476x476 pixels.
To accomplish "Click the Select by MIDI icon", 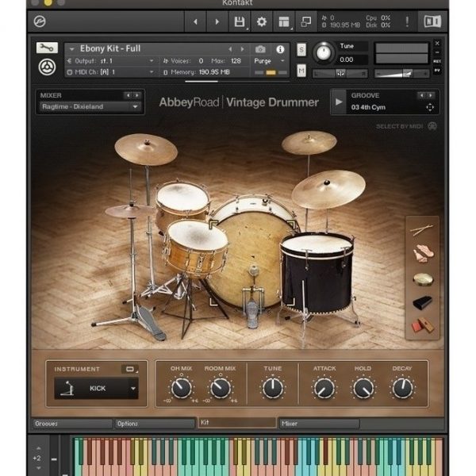I will tap(432, 126).
